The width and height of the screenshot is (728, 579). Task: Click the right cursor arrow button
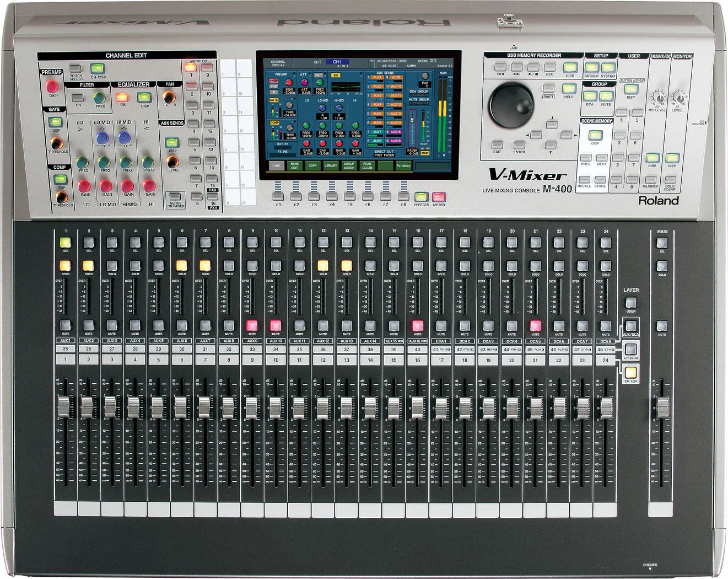[567, 135]
